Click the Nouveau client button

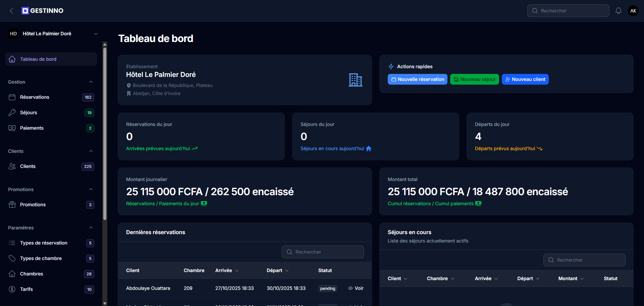coord(525,79)
